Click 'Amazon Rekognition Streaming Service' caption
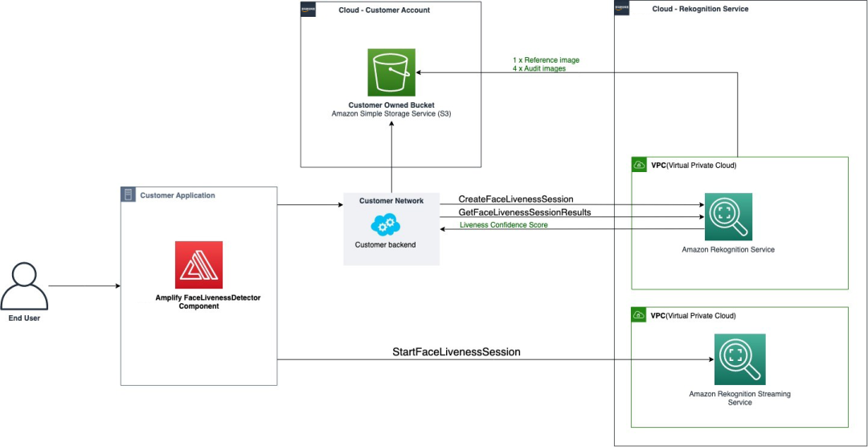The height and width of the screenshot is (447, 868). [739, 398]
